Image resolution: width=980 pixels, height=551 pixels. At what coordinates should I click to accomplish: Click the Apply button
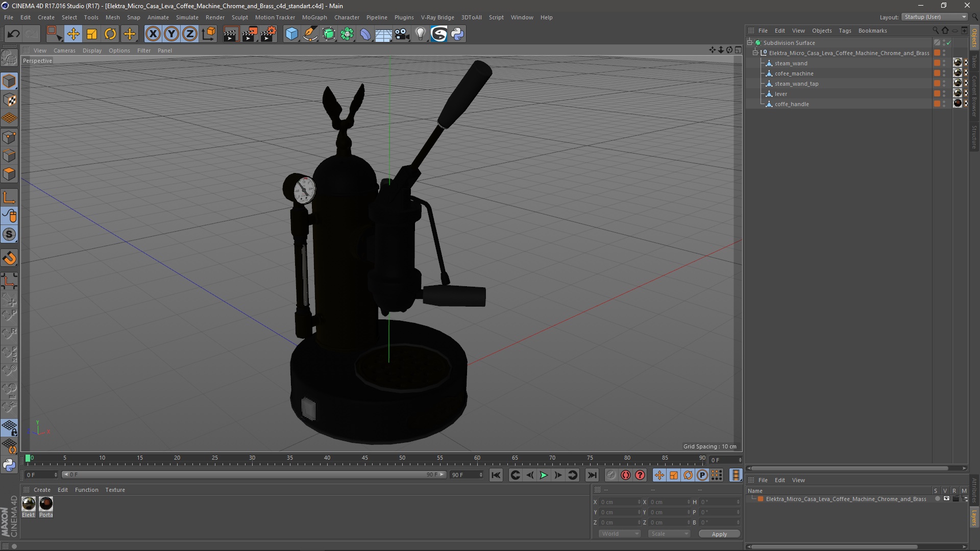pos(719,534)
